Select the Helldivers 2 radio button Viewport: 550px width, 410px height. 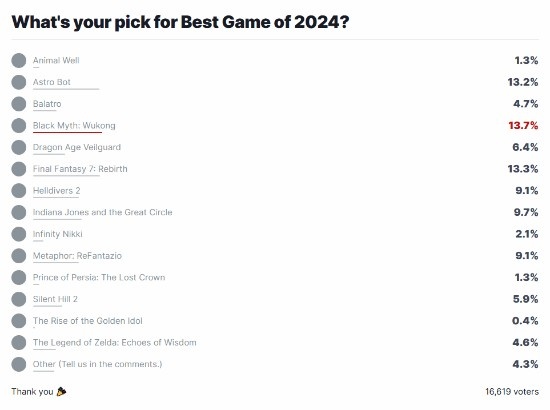coord(19,191)
